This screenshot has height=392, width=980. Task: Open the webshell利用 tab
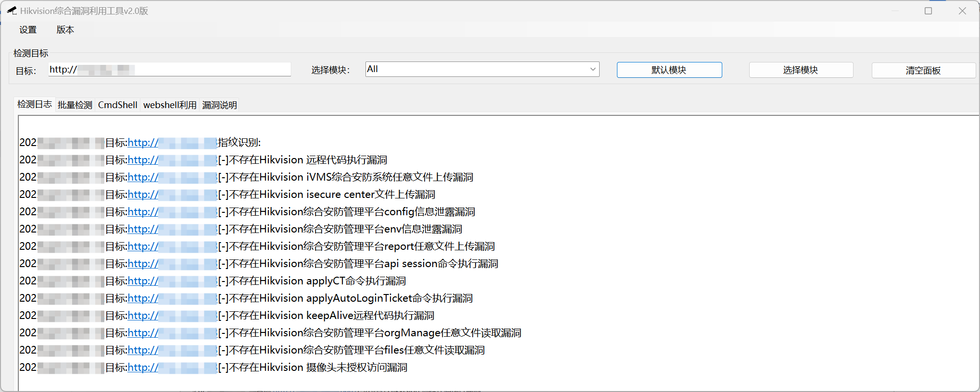coord(170,105)
